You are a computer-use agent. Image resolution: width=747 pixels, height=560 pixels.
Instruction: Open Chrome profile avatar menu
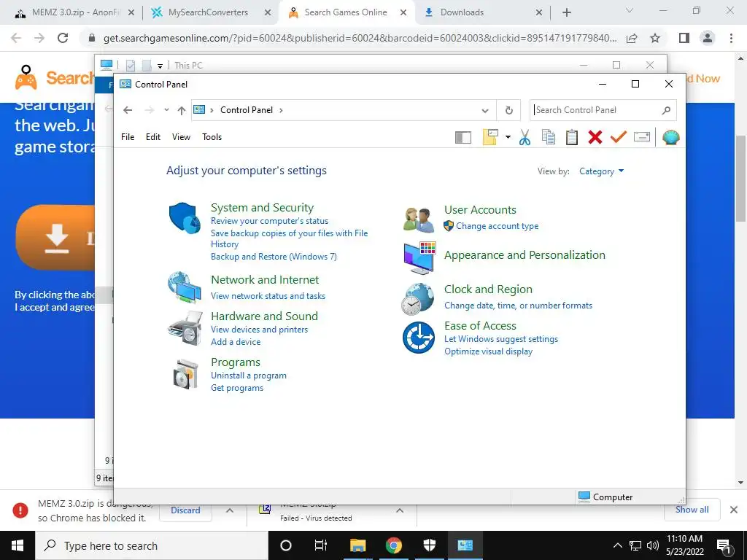click(x=708, y=38)
